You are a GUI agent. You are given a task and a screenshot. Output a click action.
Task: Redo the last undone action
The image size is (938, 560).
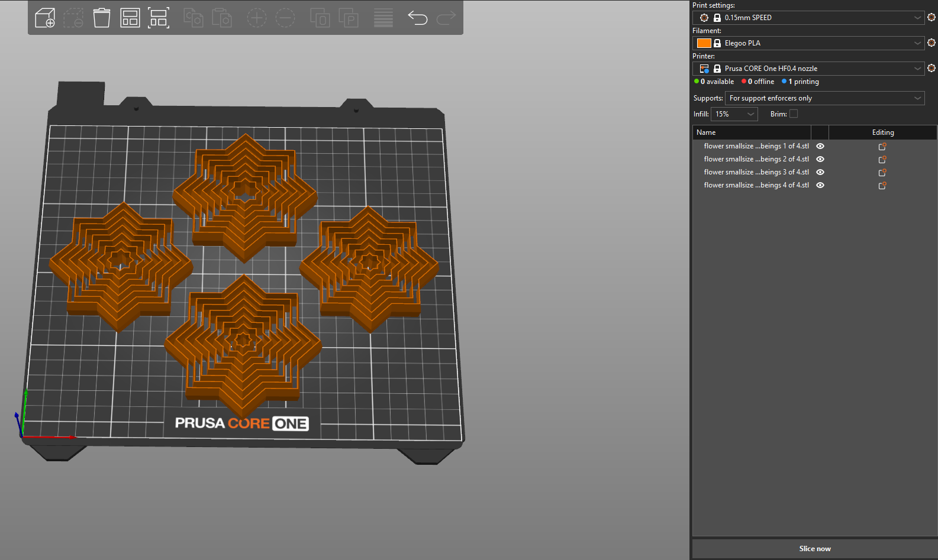[446, 18]
